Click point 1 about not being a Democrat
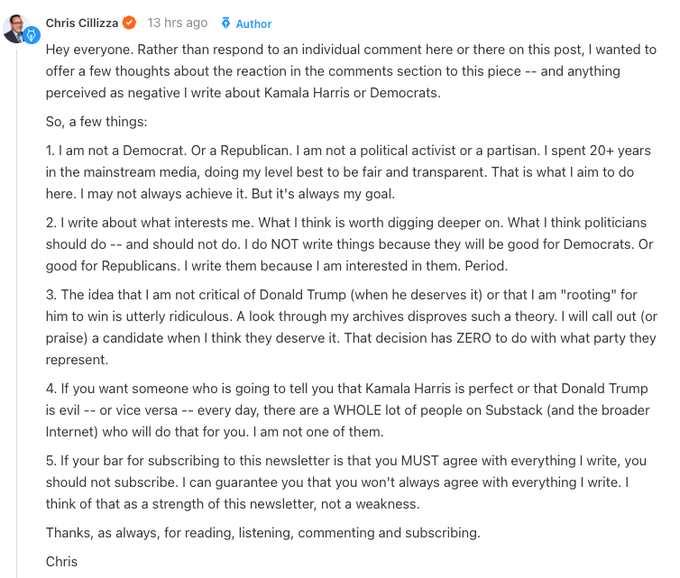Viewport: 680px width, 578px height. (x=348, y=171)
